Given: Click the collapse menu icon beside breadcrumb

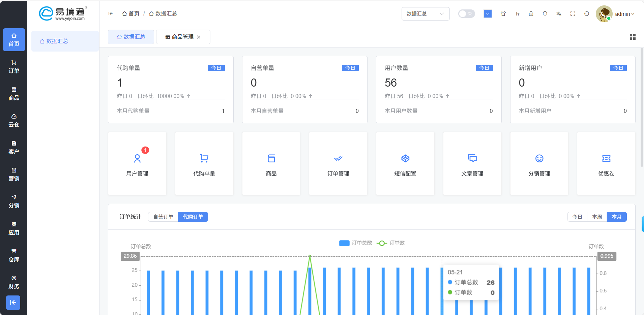Looking at the screenshot, I should (x=110, y=13).
